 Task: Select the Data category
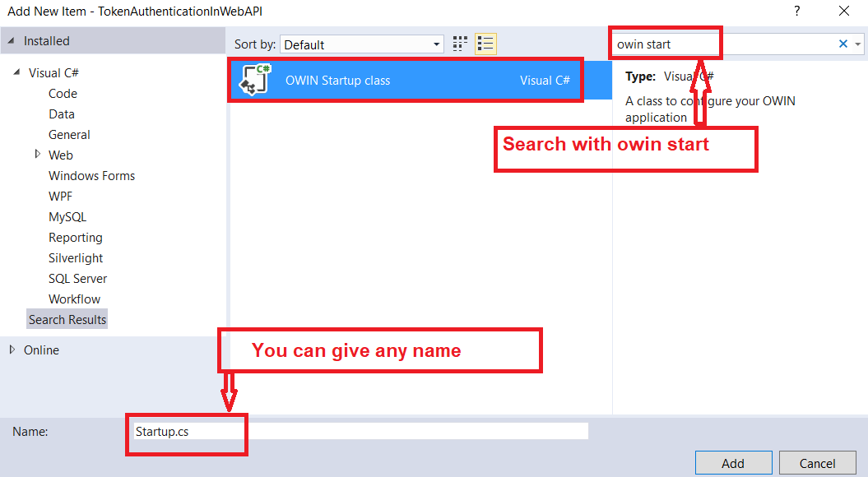tap(62, 114)
